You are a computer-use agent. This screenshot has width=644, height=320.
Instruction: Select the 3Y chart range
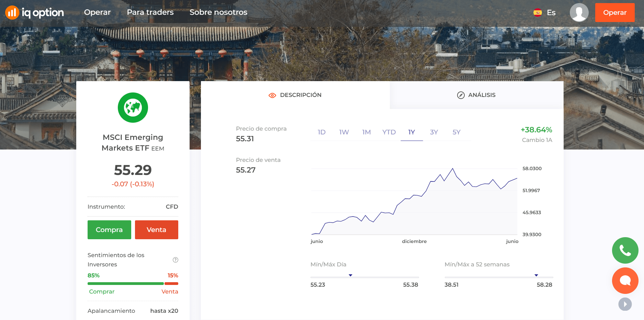[x=434, y=132]
